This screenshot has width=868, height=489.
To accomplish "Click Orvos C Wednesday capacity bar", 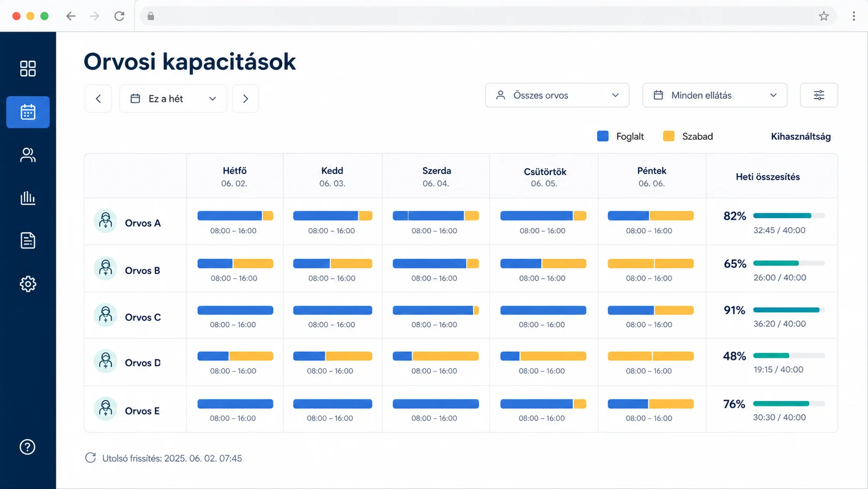I will [x=436, y=310].
